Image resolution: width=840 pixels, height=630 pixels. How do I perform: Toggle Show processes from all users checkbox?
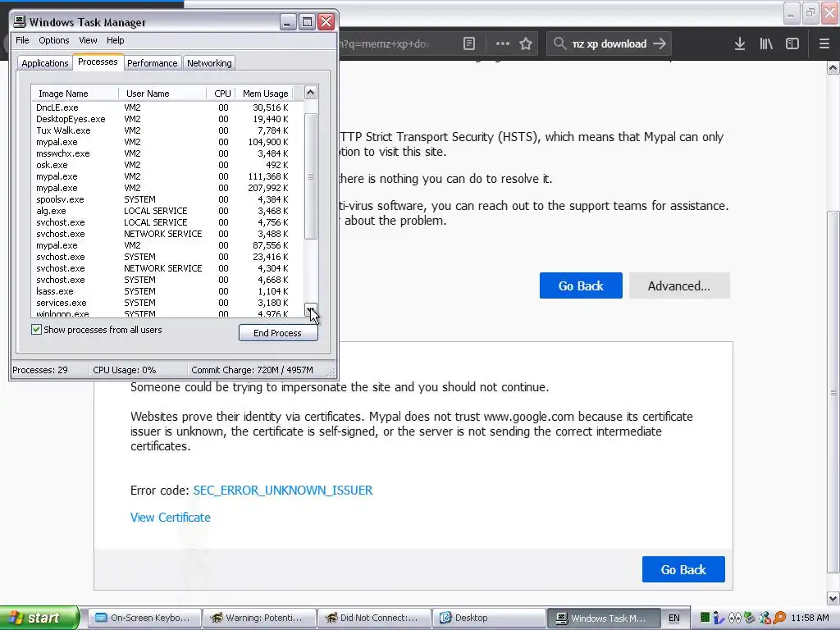click(36, 330)
